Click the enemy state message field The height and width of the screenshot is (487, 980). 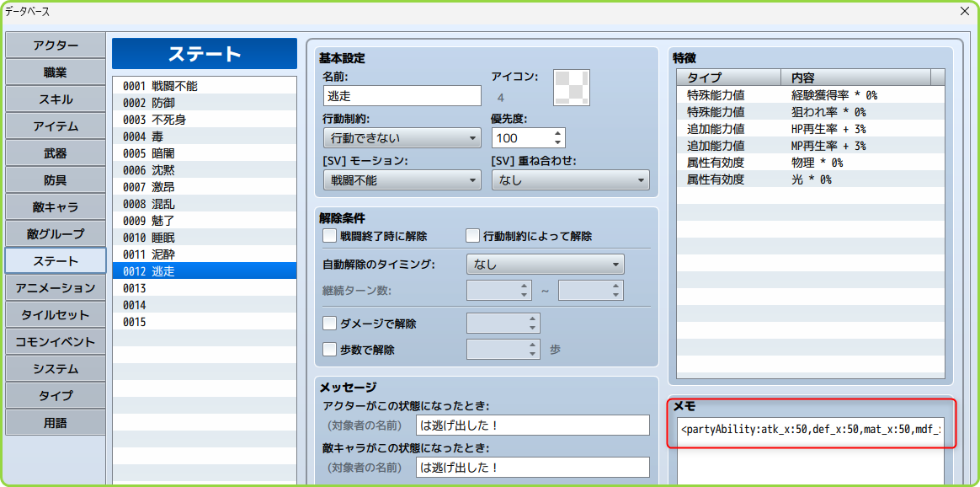tap(532, 467)
